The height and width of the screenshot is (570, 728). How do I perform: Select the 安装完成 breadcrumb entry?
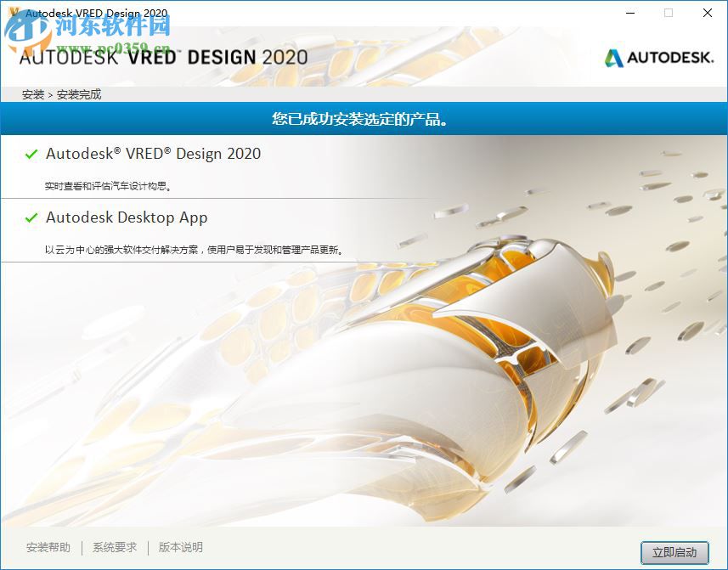click(80, 94)
